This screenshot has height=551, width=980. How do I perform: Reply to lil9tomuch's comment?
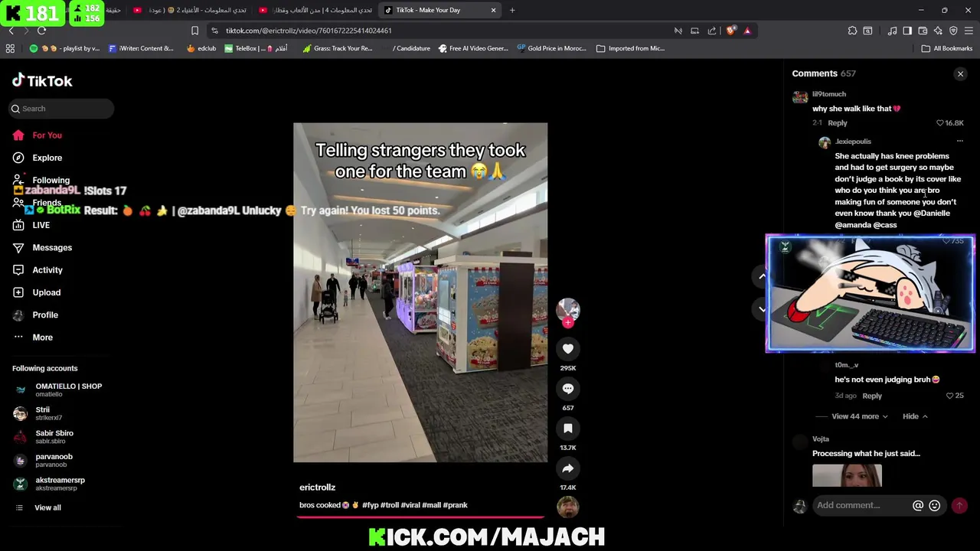click(838, 123)
